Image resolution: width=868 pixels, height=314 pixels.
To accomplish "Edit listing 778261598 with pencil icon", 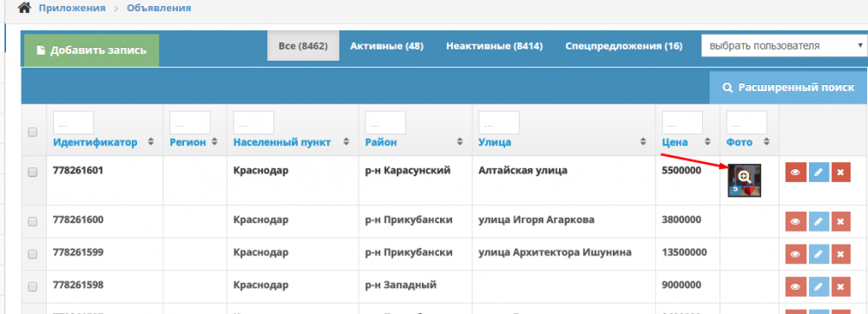I will point(819,287).
